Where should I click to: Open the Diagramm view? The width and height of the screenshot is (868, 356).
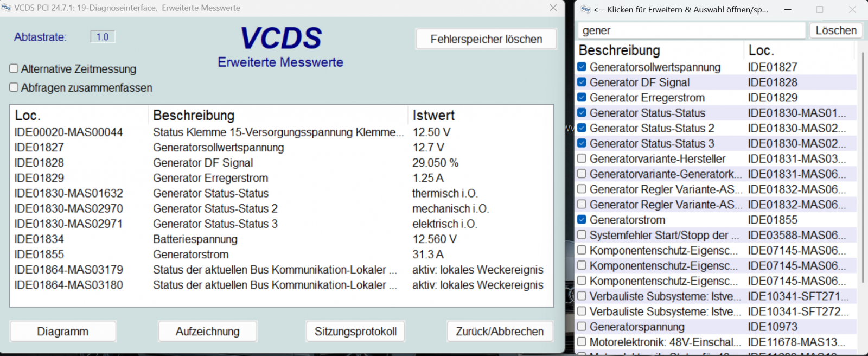pyautogui.click(x=63, y=332)
